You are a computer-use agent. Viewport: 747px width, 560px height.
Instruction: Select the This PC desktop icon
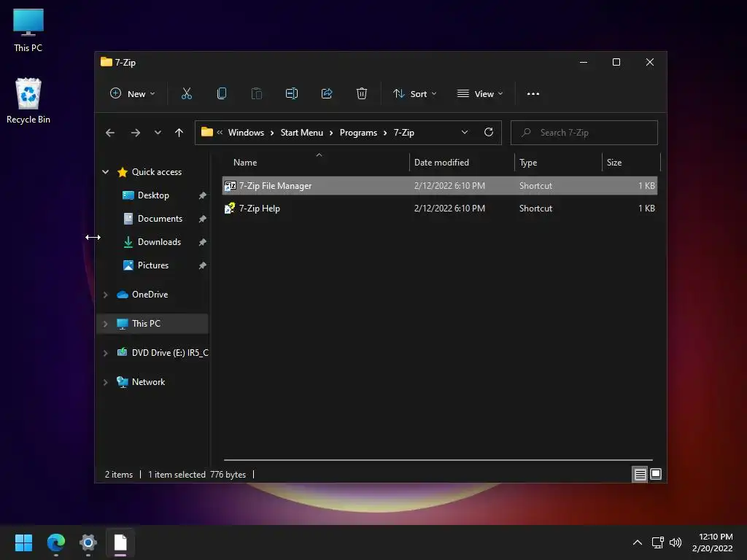tap(28, 31)
